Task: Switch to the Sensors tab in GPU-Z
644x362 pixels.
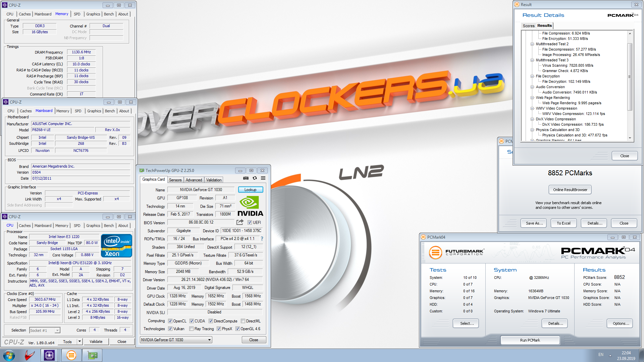Action: coord(175,180)
